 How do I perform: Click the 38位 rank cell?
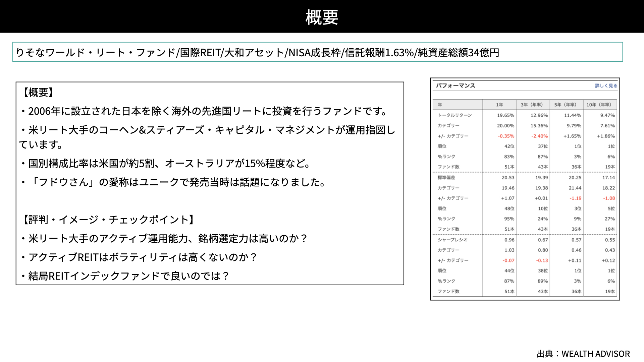[543, 271]
